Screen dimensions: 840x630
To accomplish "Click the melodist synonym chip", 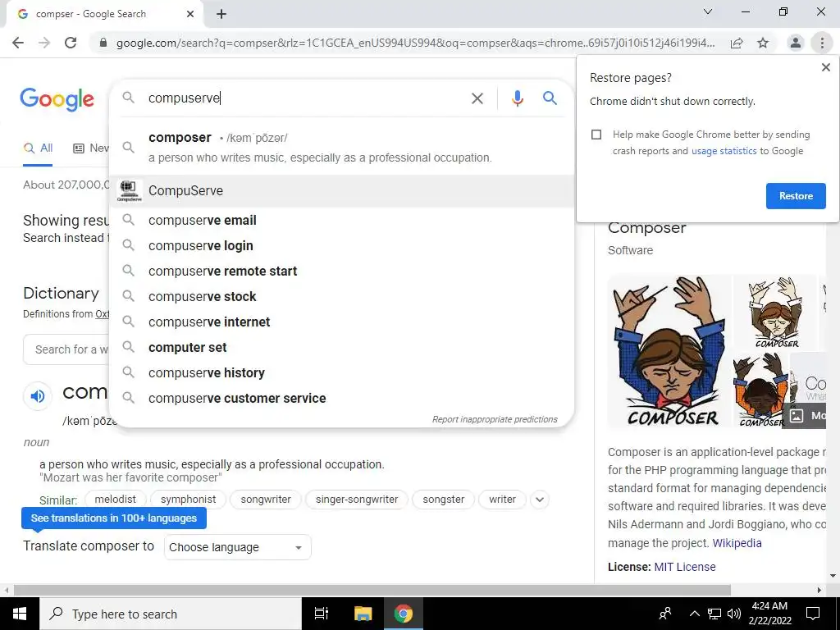I will click(x=115, y=500).
